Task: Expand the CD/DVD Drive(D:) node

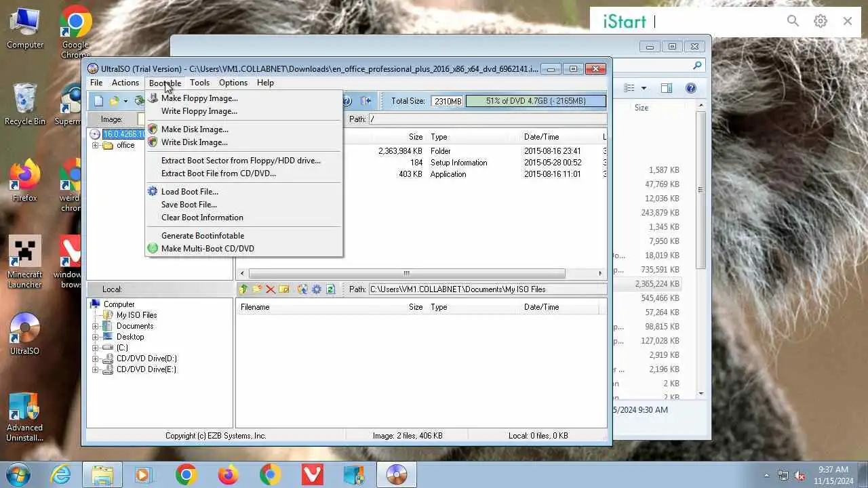Action: (95, 359)
